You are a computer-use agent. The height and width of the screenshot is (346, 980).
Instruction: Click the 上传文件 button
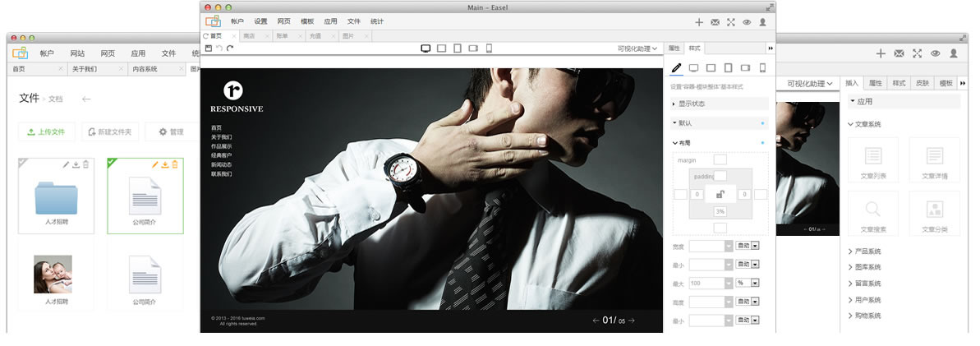[47, 131]
